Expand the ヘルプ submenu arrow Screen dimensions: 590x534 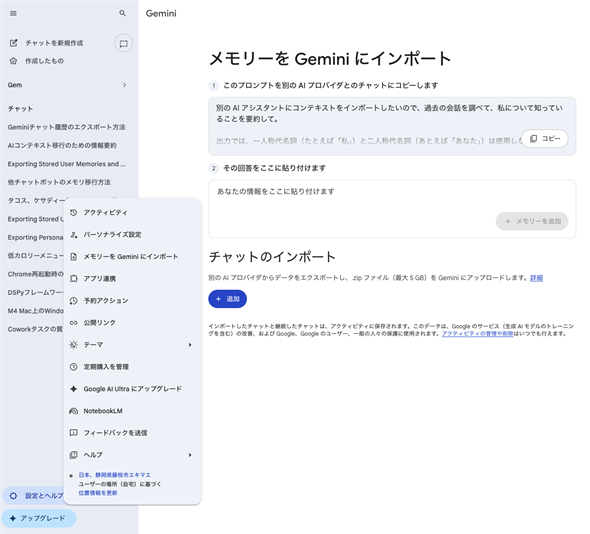point(190,455)
